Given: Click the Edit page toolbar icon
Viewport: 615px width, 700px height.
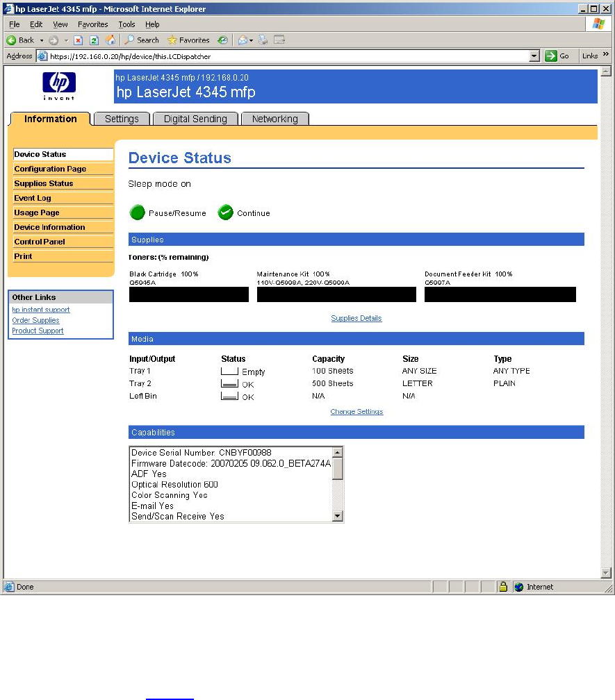Looking at the screenshot, I should (x=279, y=40).
